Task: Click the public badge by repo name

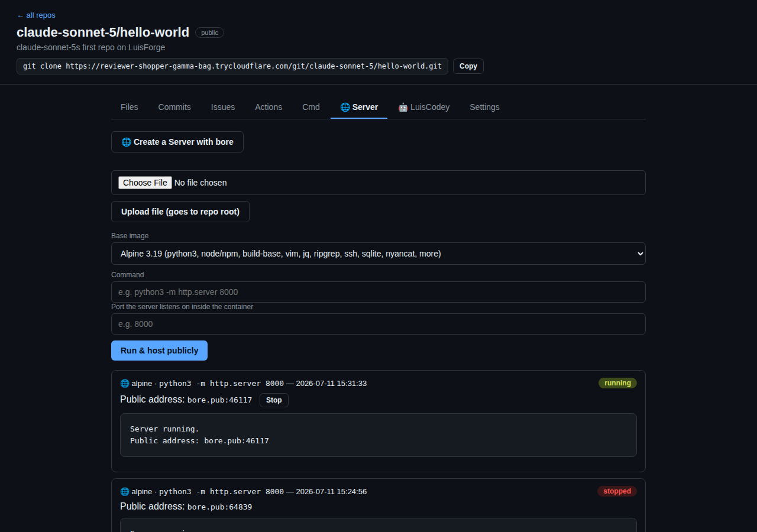Action: coord(209,33)
